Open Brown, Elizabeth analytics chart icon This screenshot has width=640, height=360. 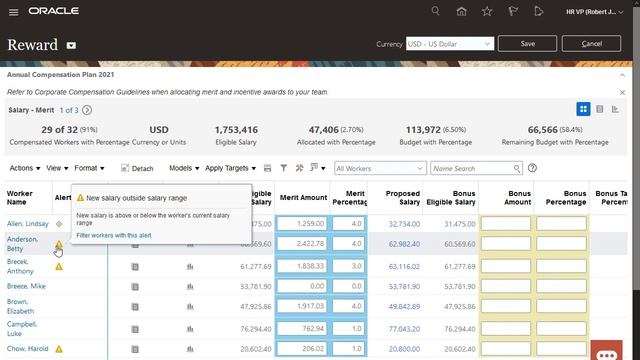point(190,307)
